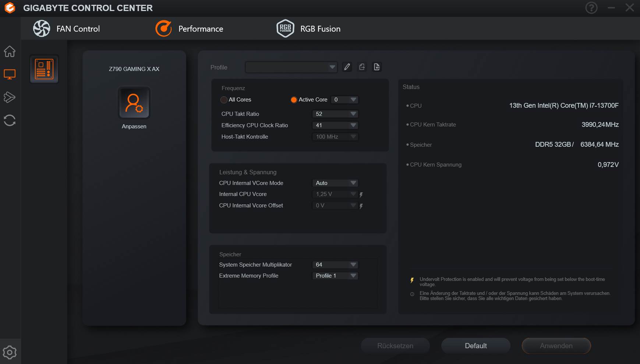Click lightning icon beside Internal CPU Vcore

point(361,195)
